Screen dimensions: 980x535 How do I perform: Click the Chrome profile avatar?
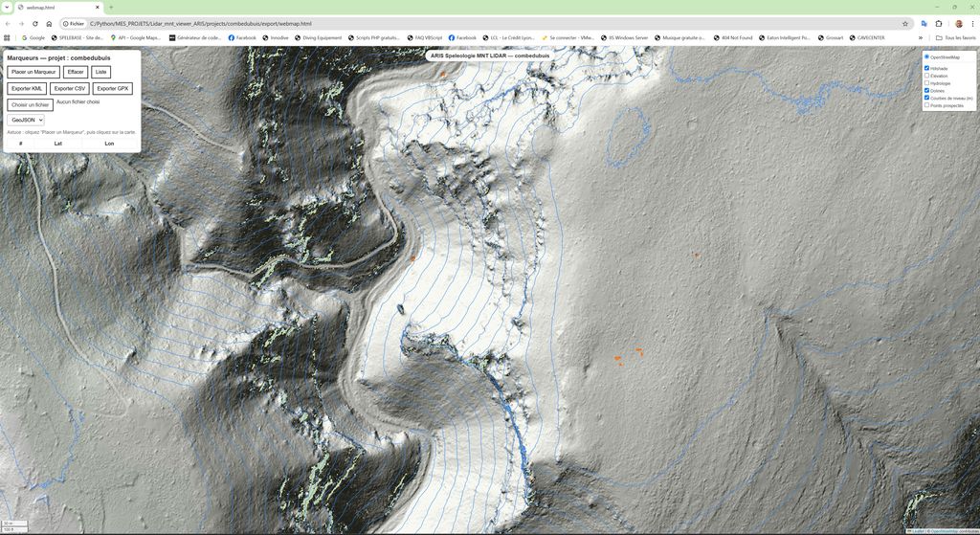[x=958, y=23]
